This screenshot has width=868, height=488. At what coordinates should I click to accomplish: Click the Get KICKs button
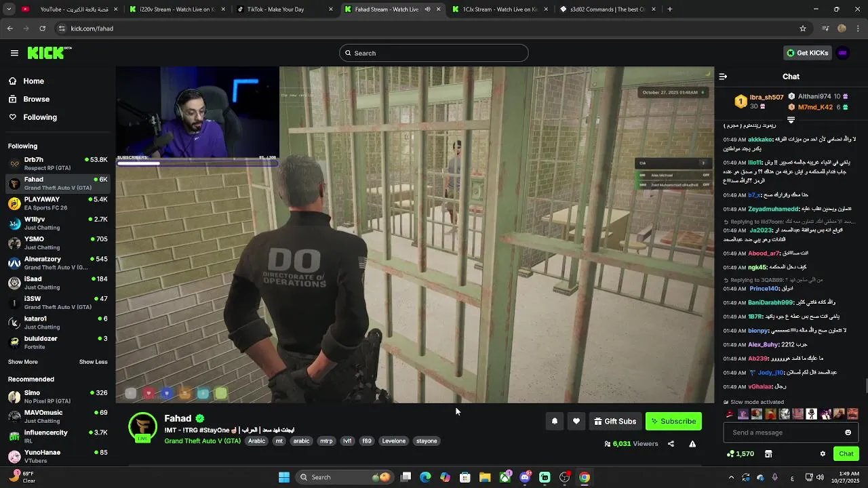pos(807,53)
